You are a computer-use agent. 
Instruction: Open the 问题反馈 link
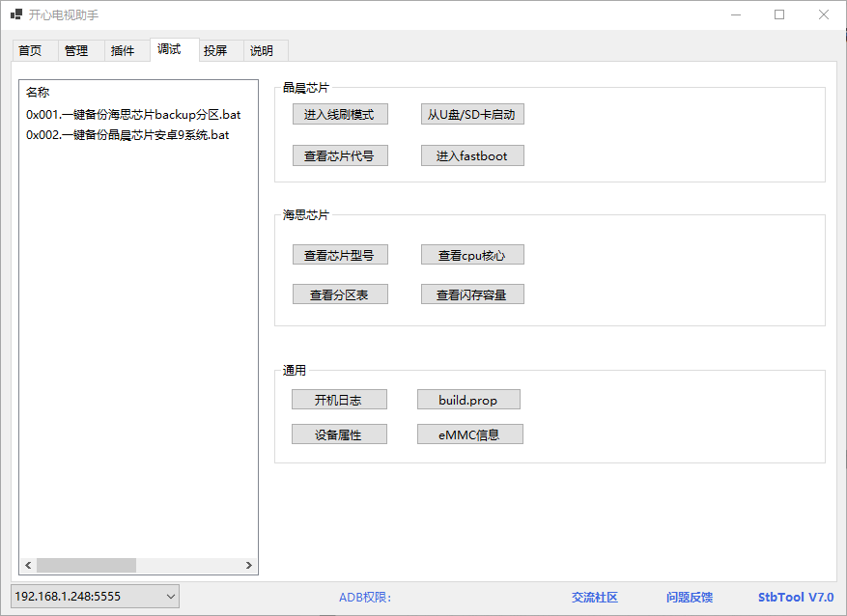(690, 597)
